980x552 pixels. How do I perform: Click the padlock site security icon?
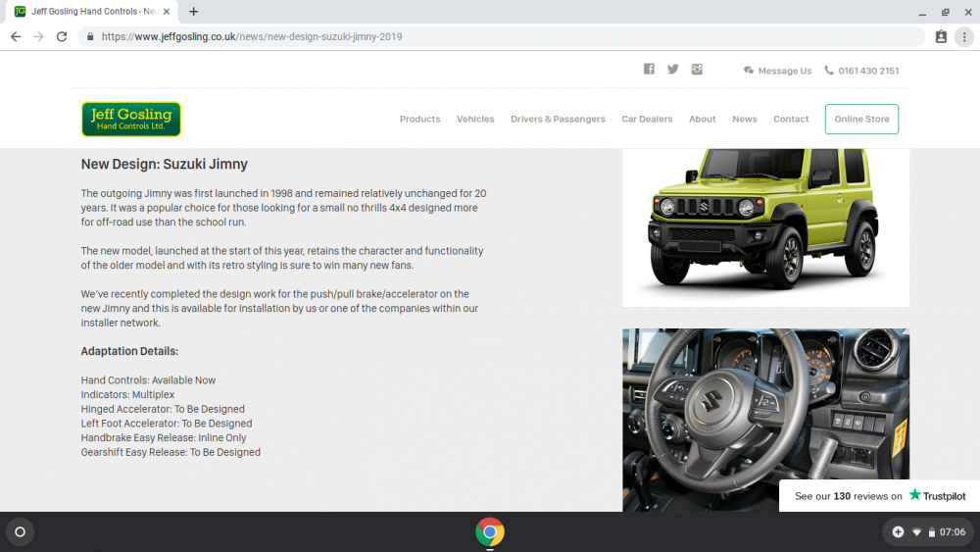(x=90, y=37)
